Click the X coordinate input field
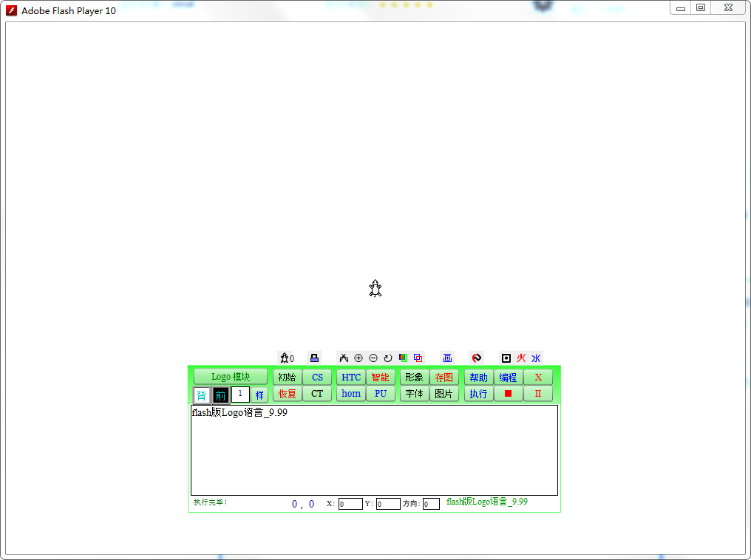The height and width of the screenshot is (560, 751). 350,504
